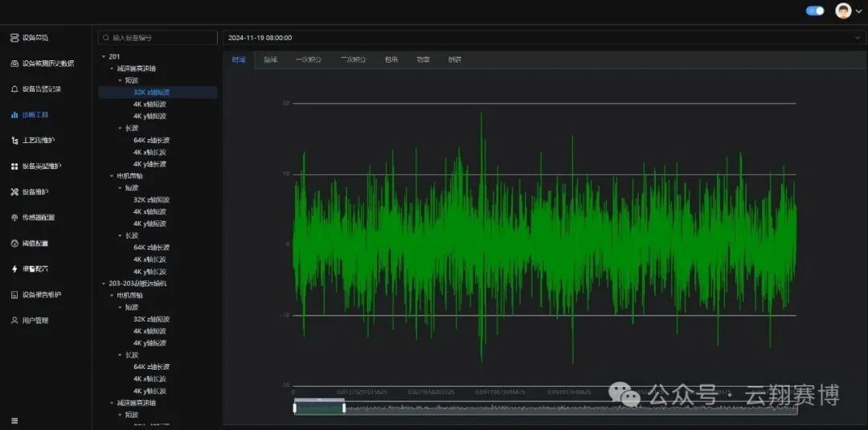Select 64K z轴长波 under 203's 电机前轴

coord(151,367)
